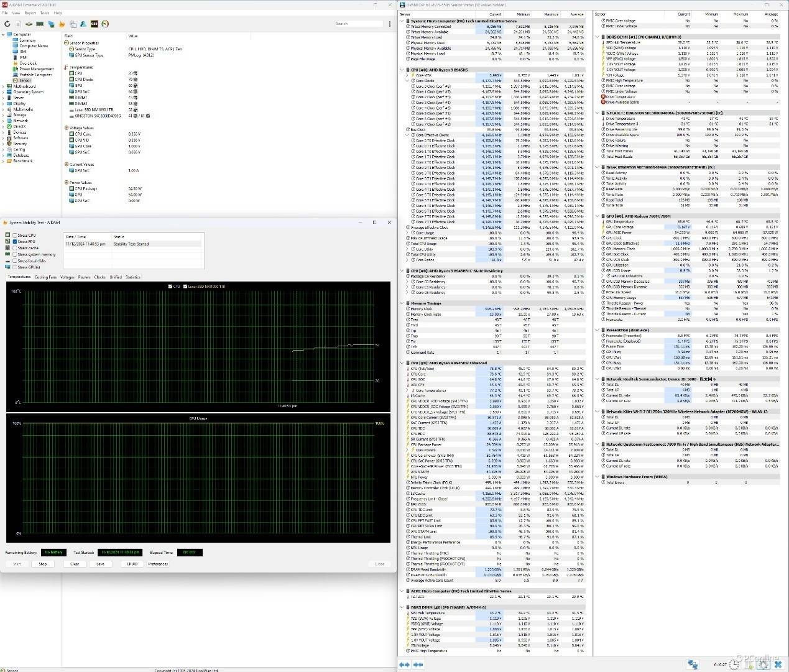Click the three-dot options menu icon
The width and height of the screenshot is (789, 672).
click(389, 24)
